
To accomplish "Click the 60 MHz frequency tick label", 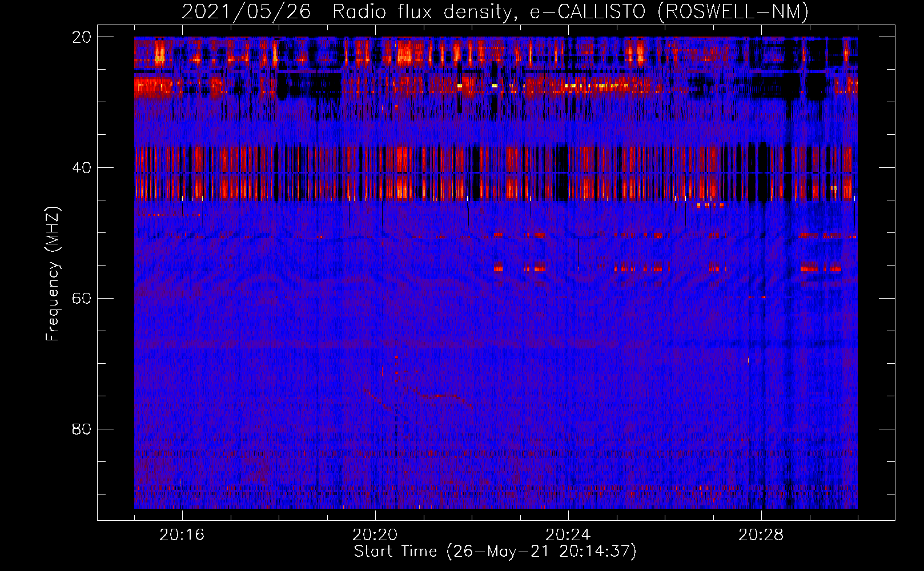I will click(82, 299).
